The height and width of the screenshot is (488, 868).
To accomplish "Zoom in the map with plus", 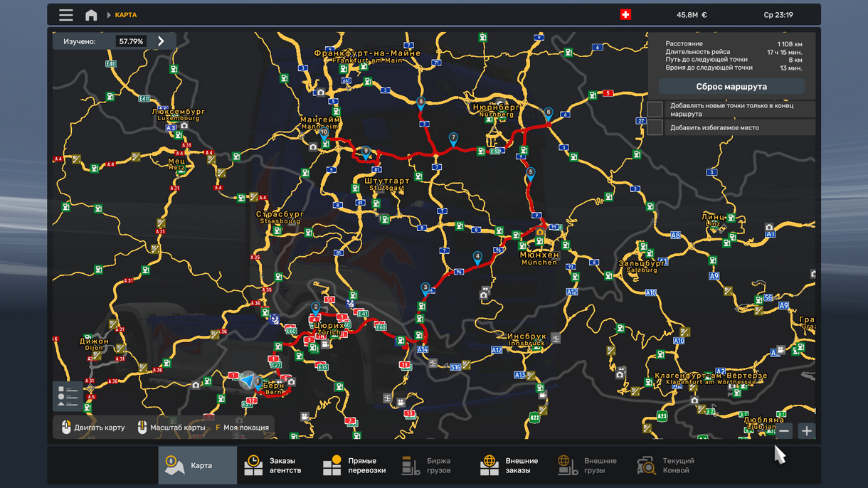I will click(806, 431).
